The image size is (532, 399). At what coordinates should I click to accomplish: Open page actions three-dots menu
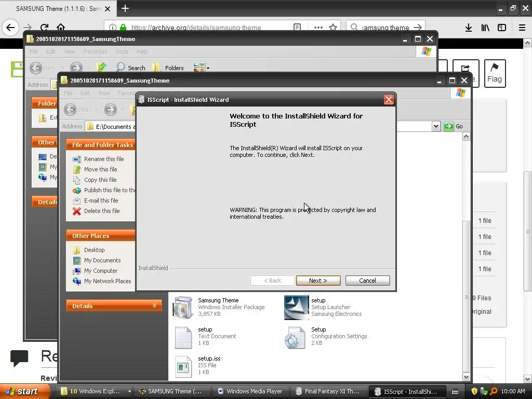(318, 28)
